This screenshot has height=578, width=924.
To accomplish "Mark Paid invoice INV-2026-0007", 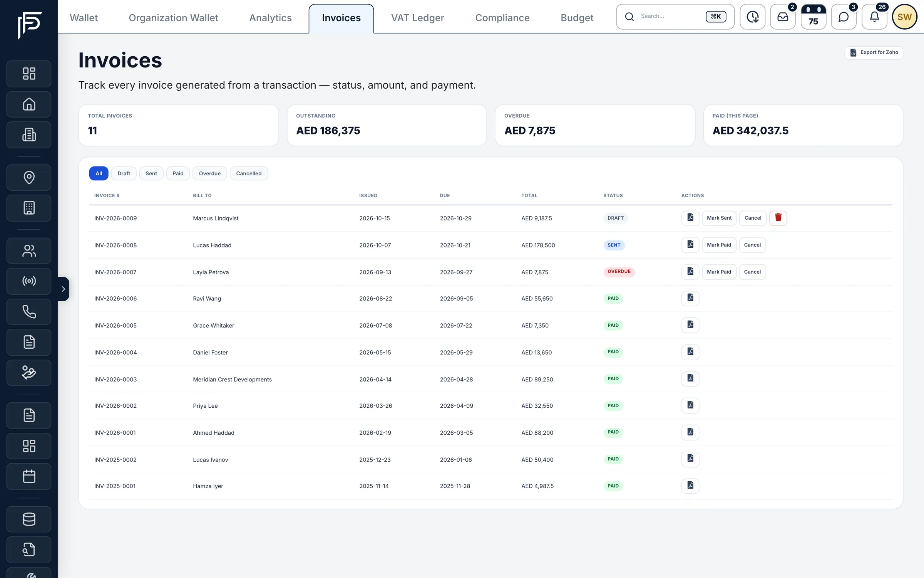I will point(719,272).
